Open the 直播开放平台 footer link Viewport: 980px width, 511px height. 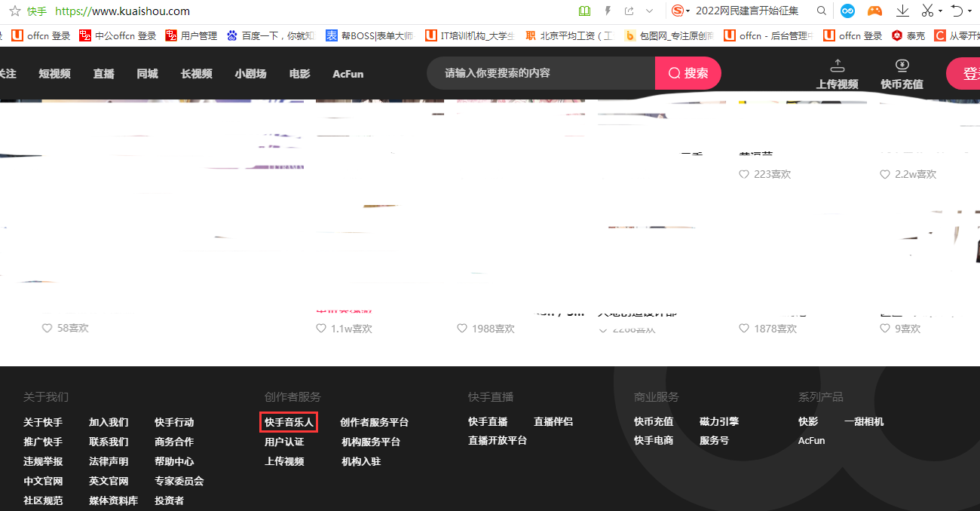click(498, 440)
